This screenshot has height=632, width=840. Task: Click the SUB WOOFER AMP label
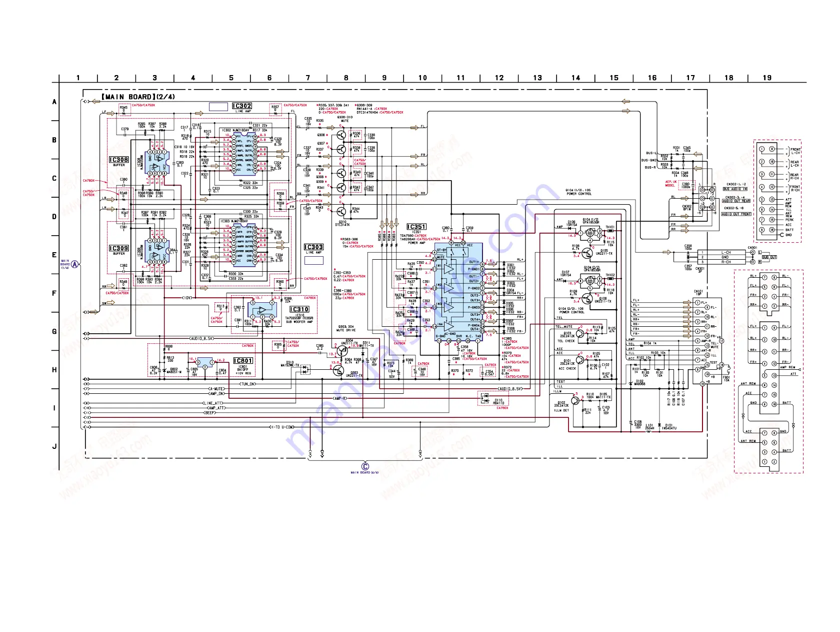(x=299, y=322)
